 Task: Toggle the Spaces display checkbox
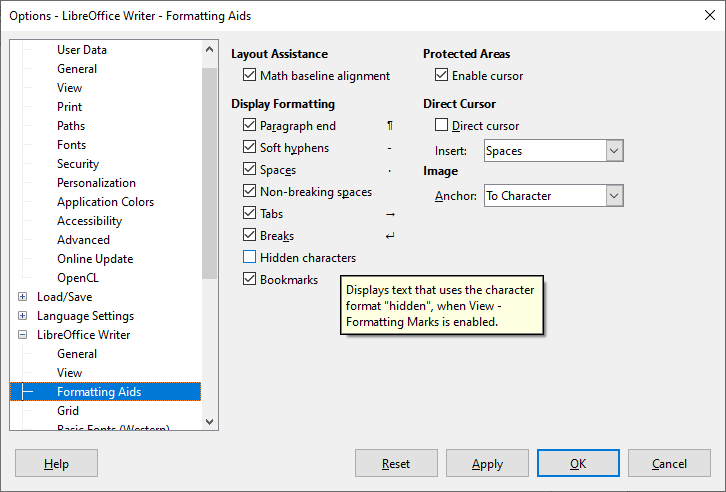click(249, 169)
